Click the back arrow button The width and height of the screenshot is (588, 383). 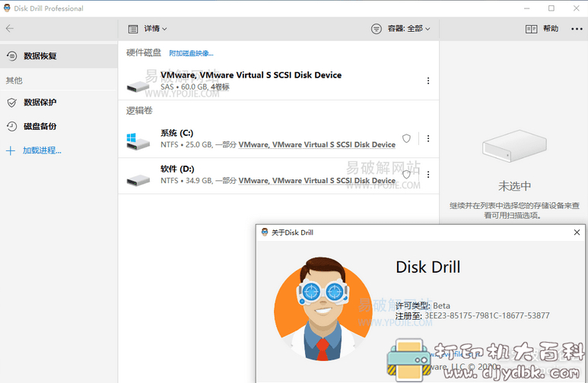(10, 28)
